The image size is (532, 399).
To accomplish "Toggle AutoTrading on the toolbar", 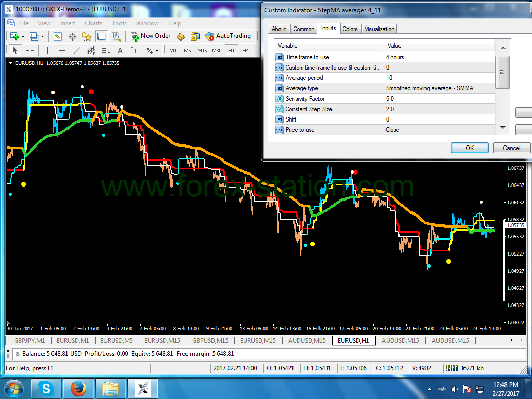I will 228,36.
